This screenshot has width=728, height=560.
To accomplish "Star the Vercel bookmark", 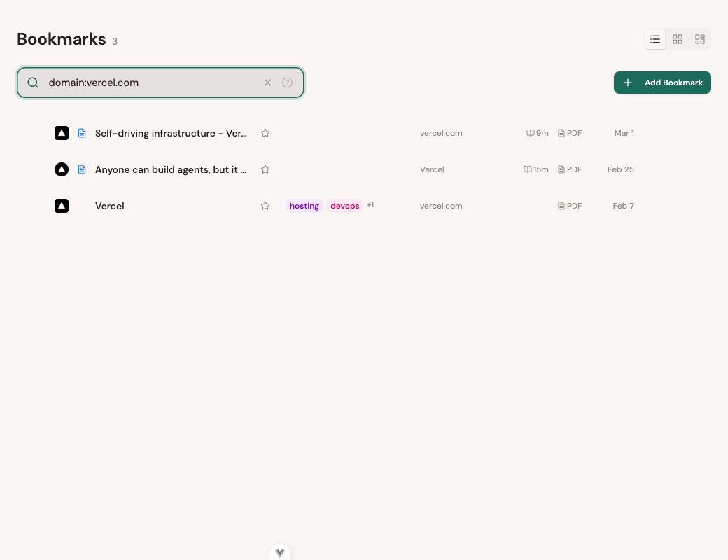I will click(x=265, y=206).
